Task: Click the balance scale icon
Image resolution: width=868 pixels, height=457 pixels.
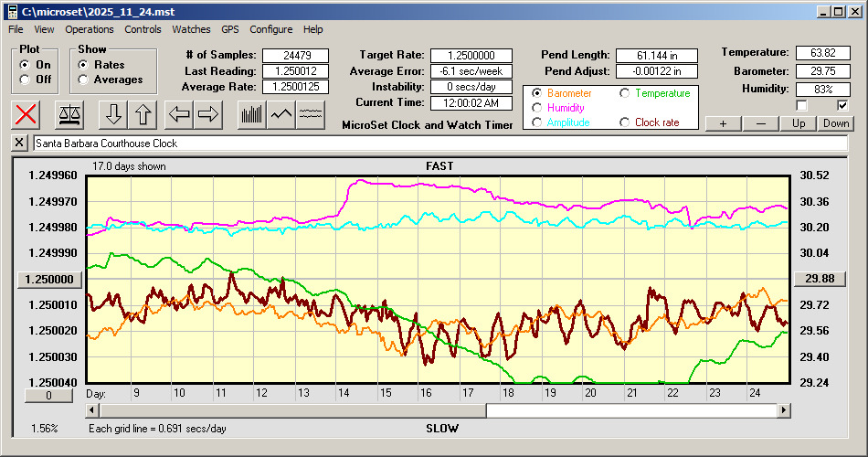Action: pos(69,114)
